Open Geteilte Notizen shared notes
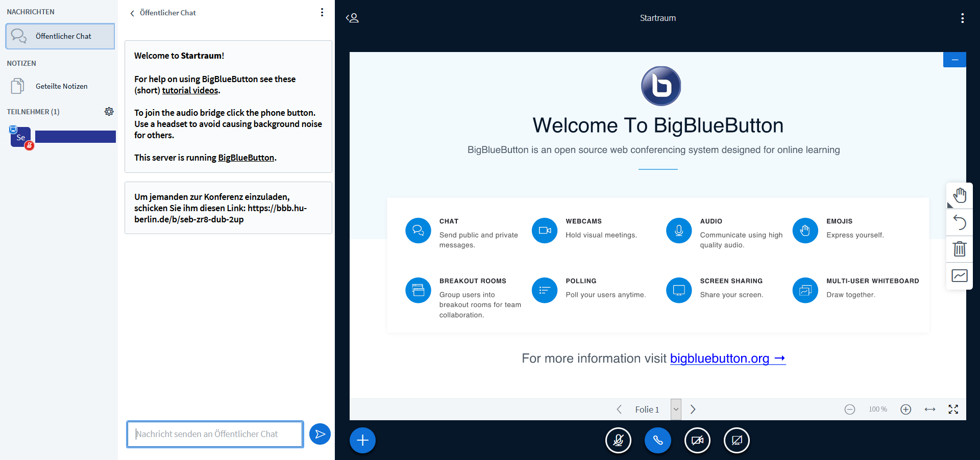The height and width of the screenshot is (460, 980). click(60, 86)
